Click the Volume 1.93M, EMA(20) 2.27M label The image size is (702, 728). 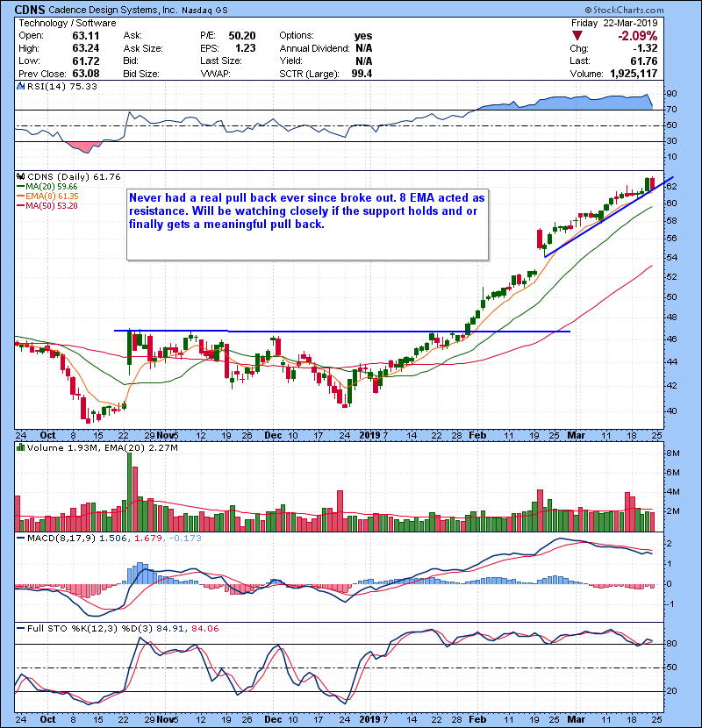point(102,448)
